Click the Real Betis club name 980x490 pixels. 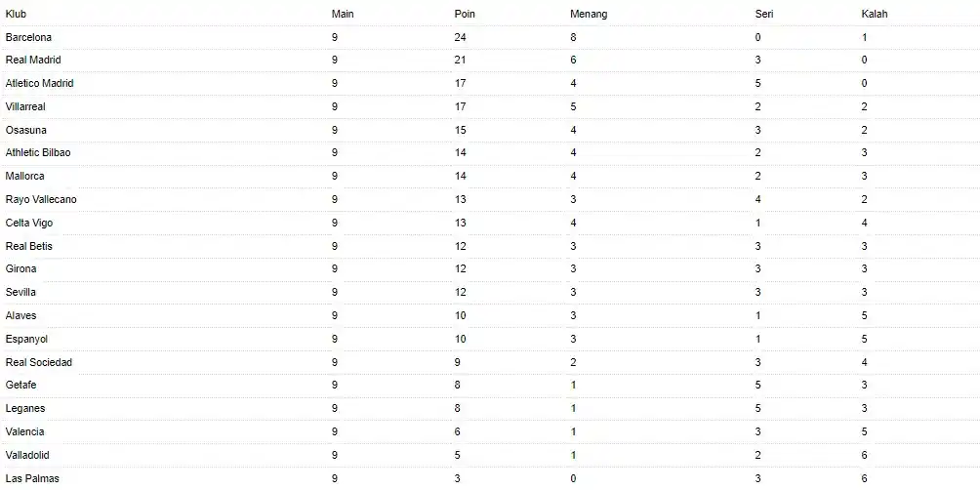pyautogui.click(x=29, y=246)
